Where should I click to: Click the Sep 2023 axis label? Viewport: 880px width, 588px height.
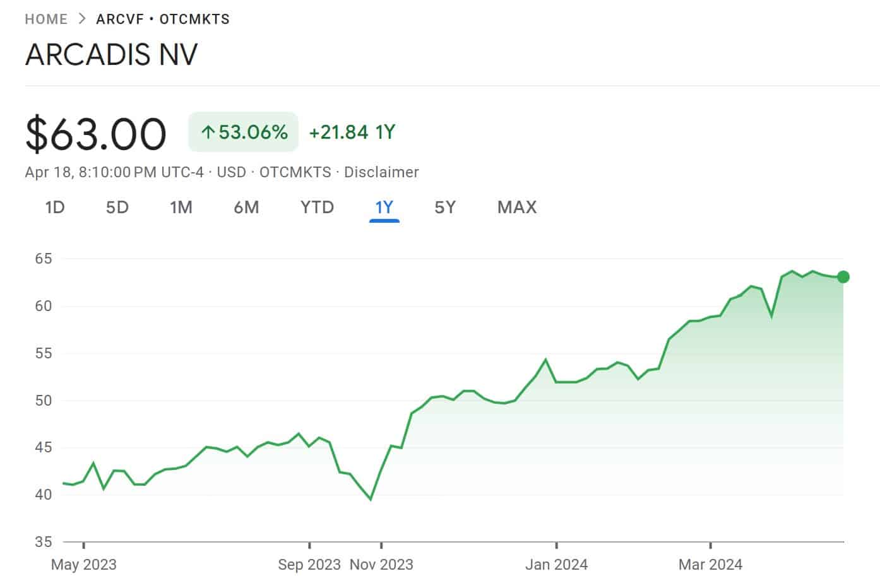point(309,564)
